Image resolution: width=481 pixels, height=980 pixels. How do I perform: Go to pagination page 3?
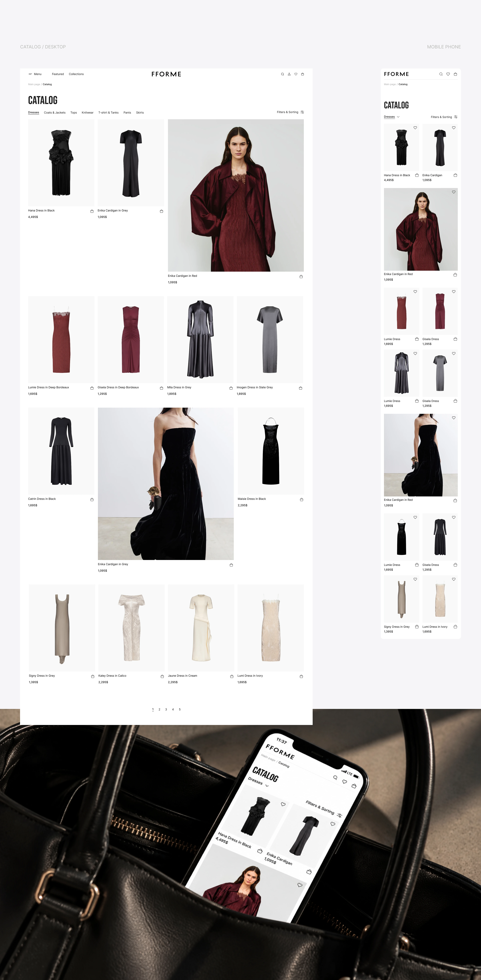click(x=166, y=710)
